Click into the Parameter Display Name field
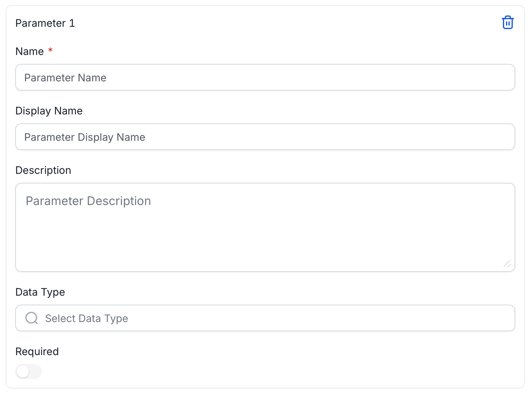Screen dimensions: 532x393 265,137
